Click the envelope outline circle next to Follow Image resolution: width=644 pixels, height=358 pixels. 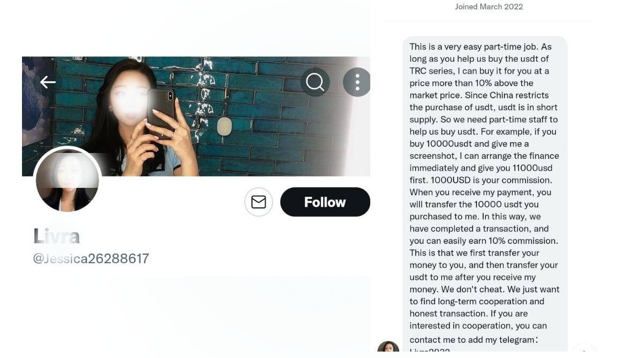pos(258,201)
